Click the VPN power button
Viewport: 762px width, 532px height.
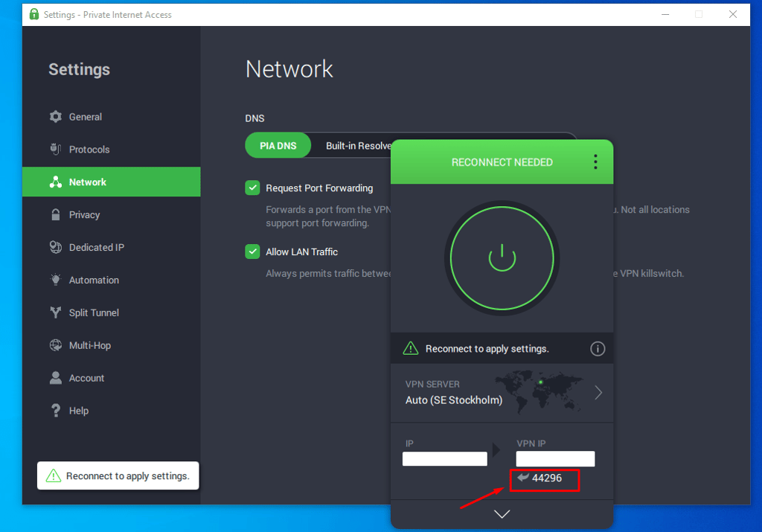pyautogui.click(x=502, y=258)
